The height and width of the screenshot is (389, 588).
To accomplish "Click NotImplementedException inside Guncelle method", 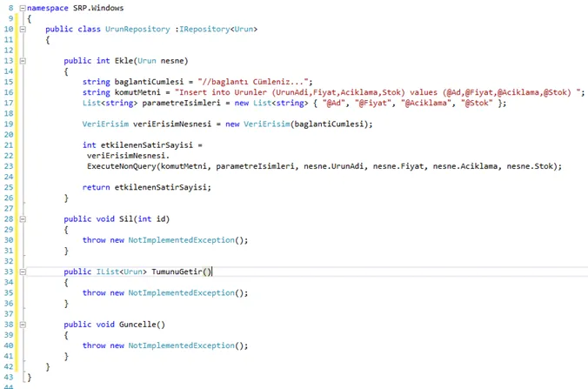I will click(x=182, y=345).
